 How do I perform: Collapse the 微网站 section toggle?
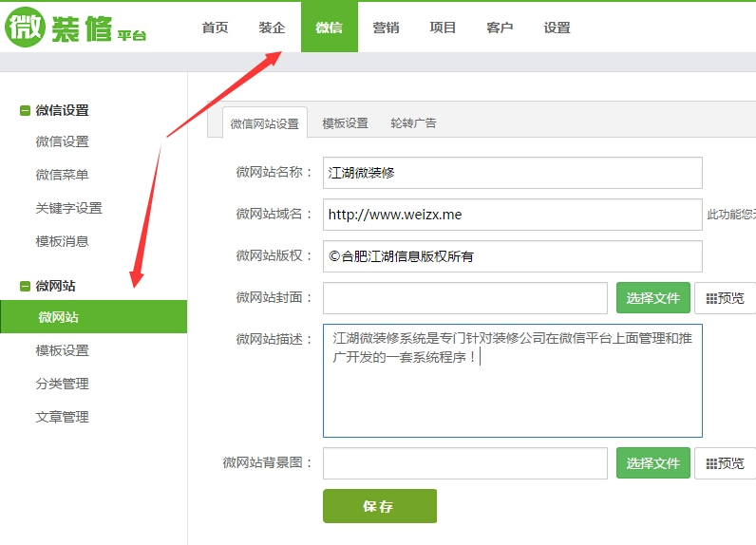25,286
